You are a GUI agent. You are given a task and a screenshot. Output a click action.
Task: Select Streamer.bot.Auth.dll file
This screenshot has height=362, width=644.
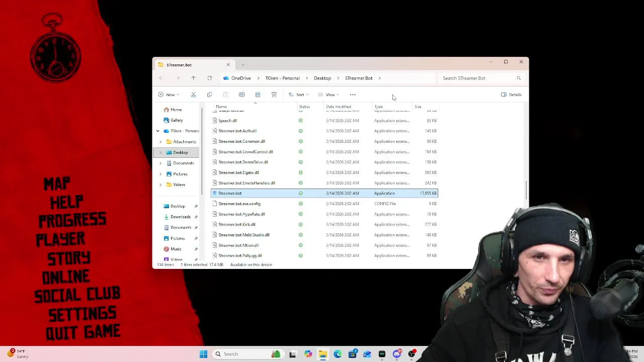pyautogui.click(x=324, y=131)
